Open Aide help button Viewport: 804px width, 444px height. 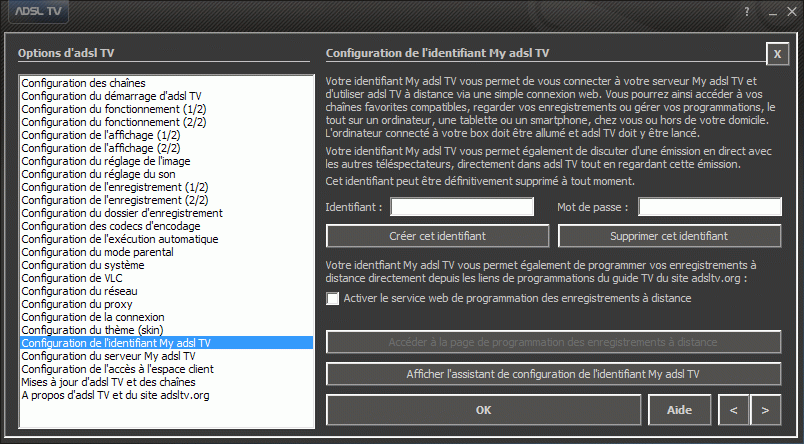pos(679,410)
